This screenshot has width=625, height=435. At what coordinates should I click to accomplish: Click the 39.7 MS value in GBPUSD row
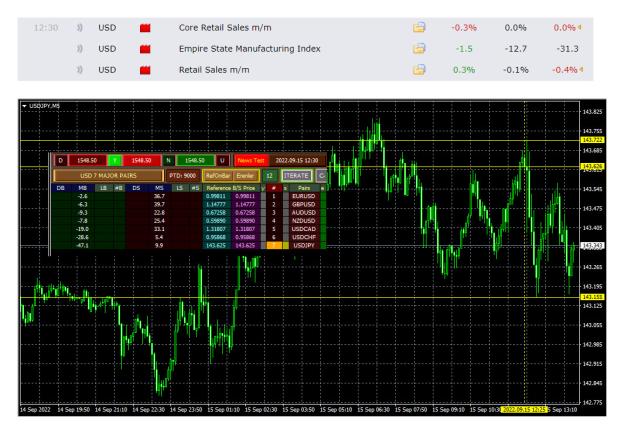pos(159,204)
